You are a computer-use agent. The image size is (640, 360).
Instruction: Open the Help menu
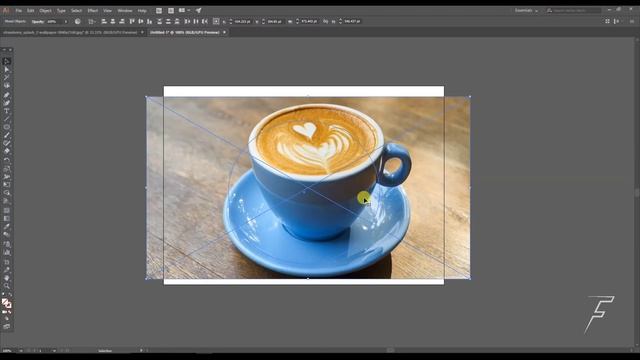point(142,10)
